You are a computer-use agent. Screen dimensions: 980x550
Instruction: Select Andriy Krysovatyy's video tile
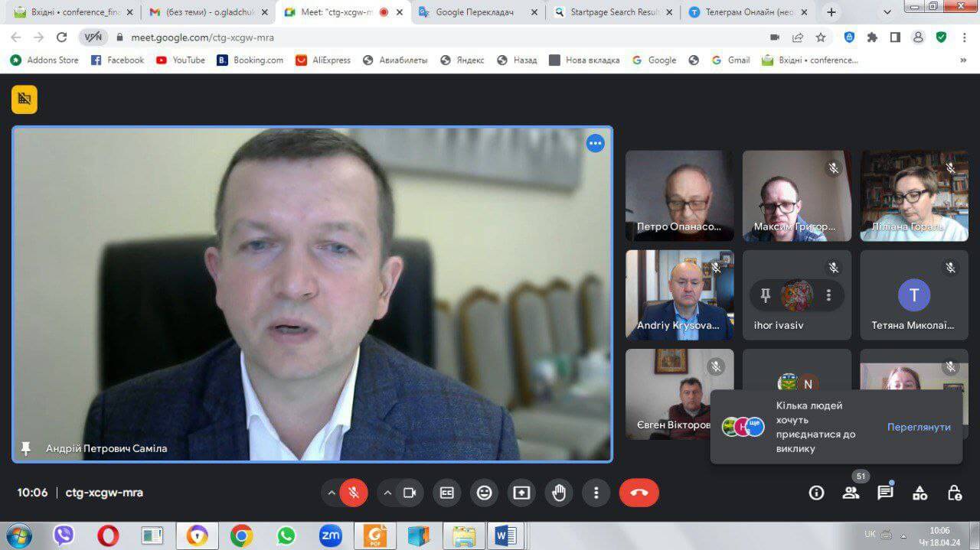click(679, 295)
